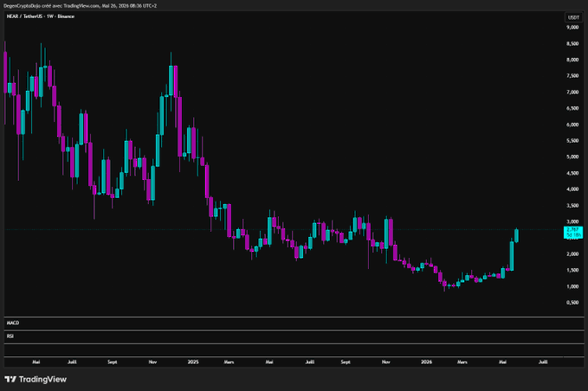Image resolution: width=588 pixels, height=391 pixels.
Task: Click the 2,000 price axis label
Action: point(572,254)
